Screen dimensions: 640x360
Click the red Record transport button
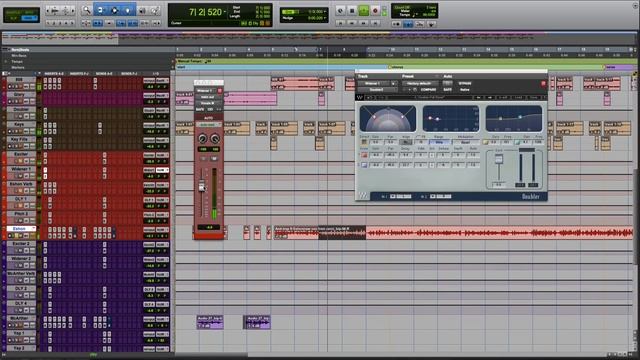tap(375, 11)
